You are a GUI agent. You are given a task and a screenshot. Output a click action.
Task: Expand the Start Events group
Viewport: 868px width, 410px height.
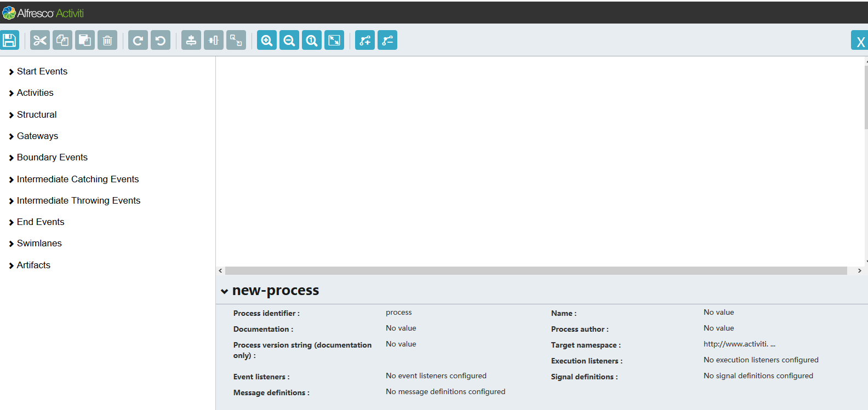38,72
